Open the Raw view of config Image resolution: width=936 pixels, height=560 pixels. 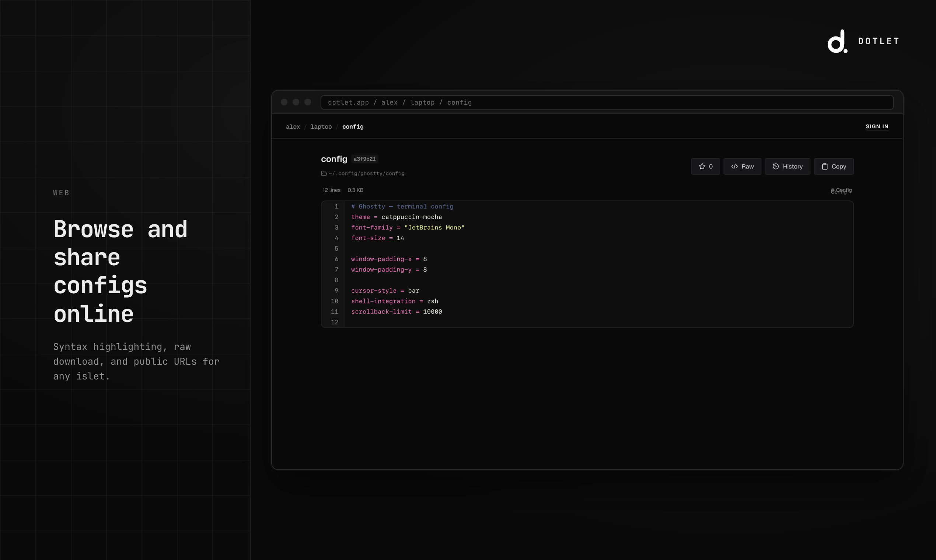[742, 167]
